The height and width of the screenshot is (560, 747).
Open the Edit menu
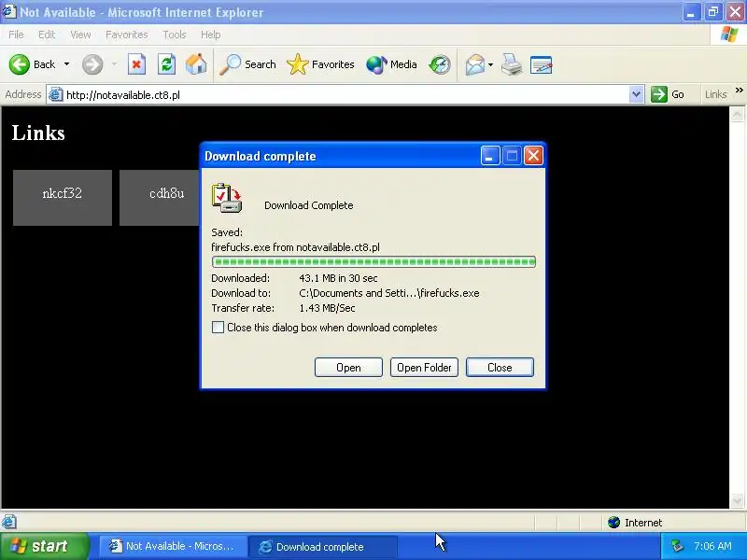click(x=47, y=35)
